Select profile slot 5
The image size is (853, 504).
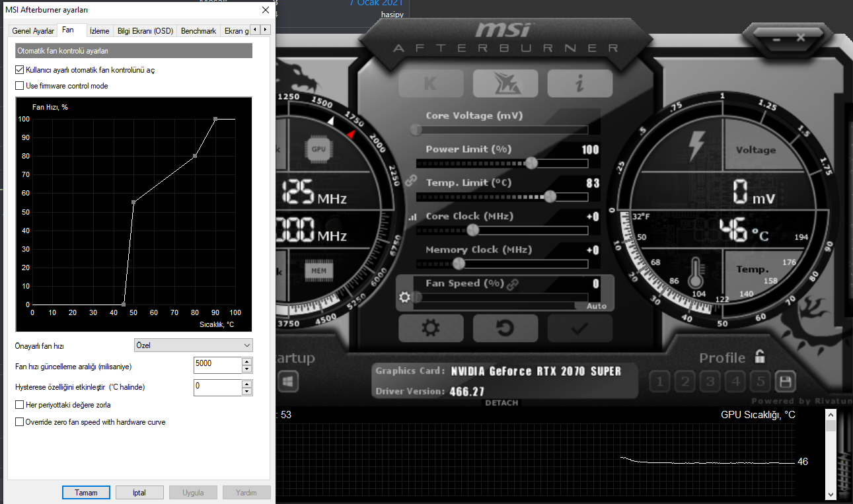760,381
